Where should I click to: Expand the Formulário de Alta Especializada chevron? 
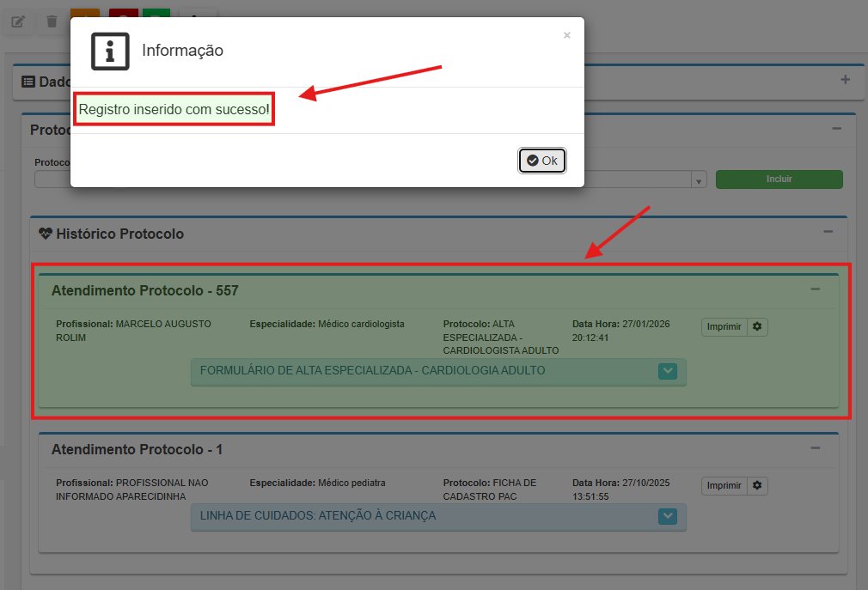point(668,371)
